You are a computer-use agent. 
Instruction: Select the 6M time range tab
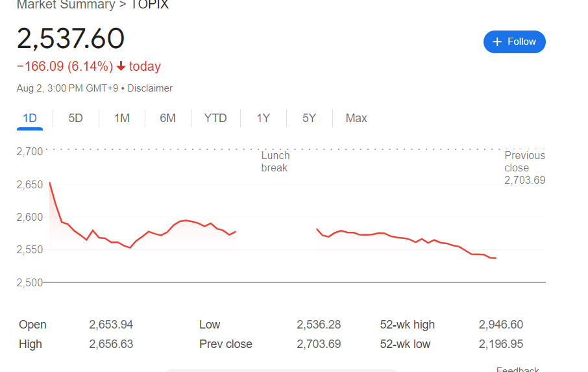pyautogui.click(x=167, y=118)
